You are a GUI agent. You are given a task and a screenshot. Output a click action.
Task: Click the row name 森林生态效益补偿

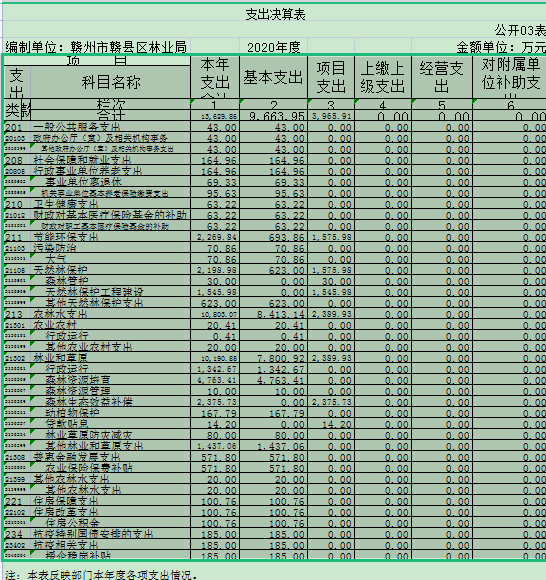pyautogui.click(x=89, y=402)
